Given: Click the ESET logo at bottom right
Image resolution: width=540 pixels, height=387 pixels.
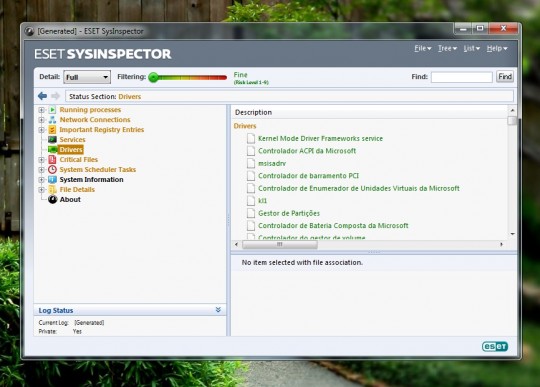Looking at the screenshot, I should pos(495,346).
